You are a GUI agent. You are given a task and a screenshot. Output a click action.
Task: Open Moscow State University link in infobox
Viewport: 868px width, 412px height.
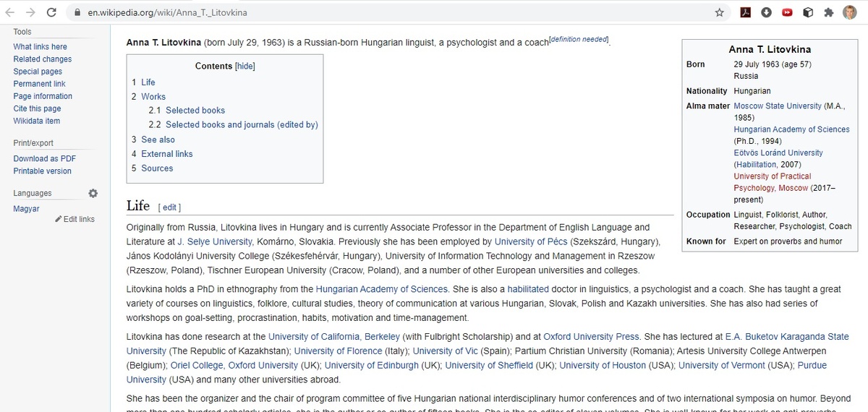coord(778,106)
